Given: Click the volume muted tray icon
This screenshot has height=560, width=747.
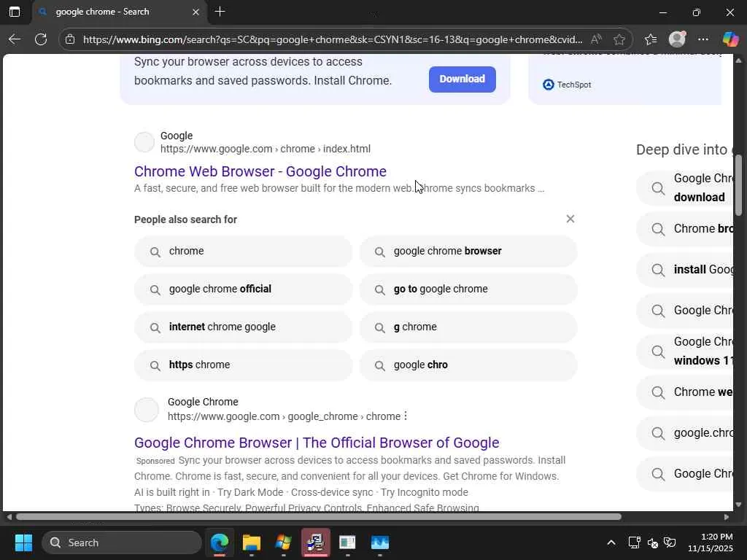Looking at the screenshot, I should point(653,542).
